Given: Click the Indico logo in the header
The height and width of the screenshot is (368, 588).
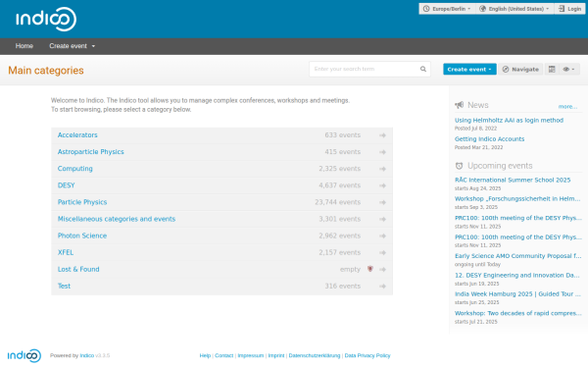Looking at the screenshot, I should coord(46,20).
